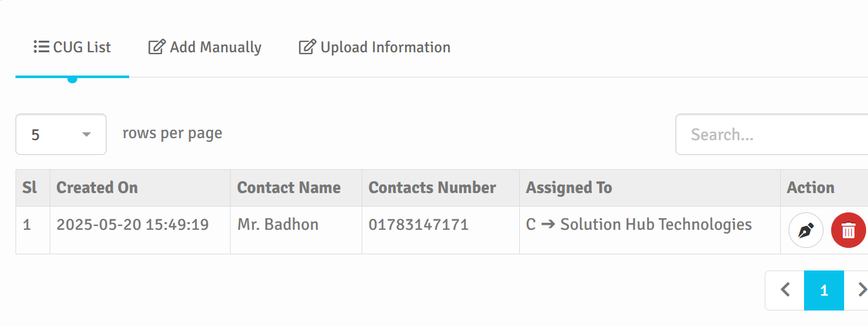This screenshot has width=868, height=326.
Task: Click the Mr. Badhon name cell
Action: [x=278, y=225]
